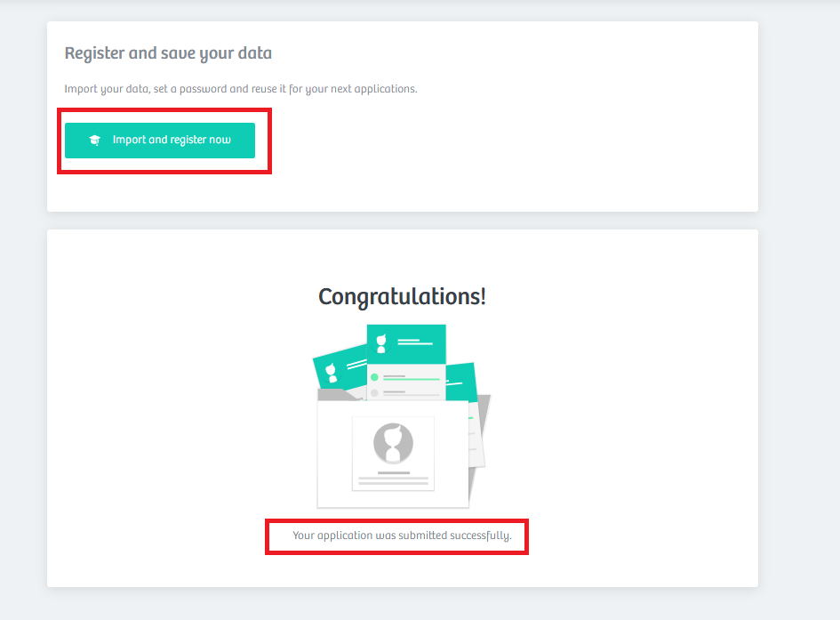Click the avatar on the left tilted card
840x620 pixels.
click(332, 373)
